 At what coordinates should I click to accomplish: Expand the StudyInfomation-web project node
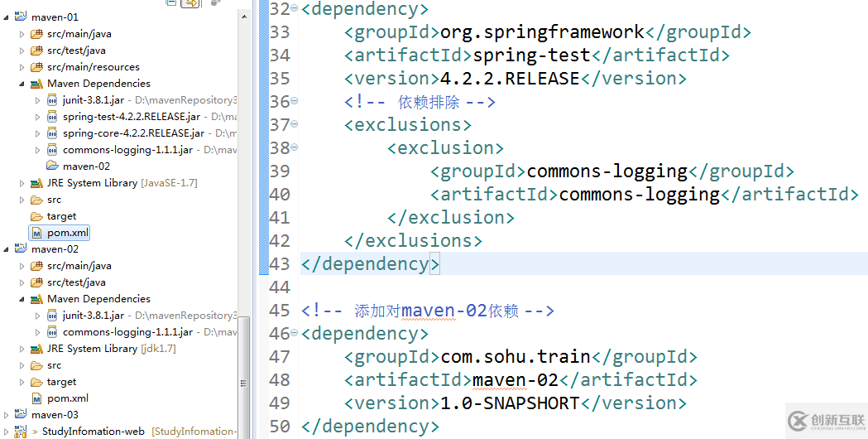pos(6,432)
